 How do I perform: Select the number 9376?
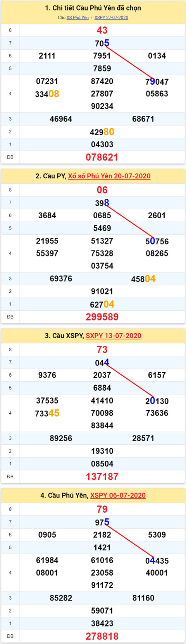coord(47,375)
